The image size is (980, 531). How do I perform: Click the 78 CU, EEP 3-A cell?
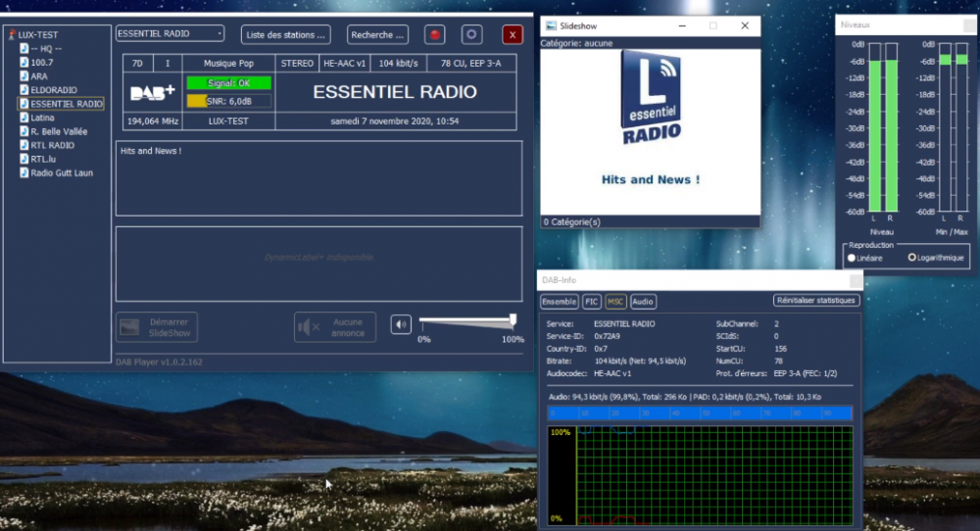coord(471,63)
